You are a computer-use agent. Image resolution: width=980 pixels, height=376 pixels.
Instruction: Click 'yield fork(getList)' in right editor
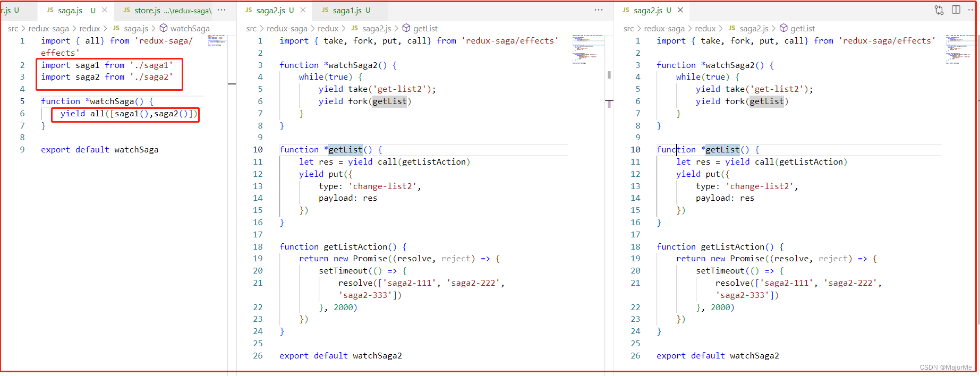point(742,101)
